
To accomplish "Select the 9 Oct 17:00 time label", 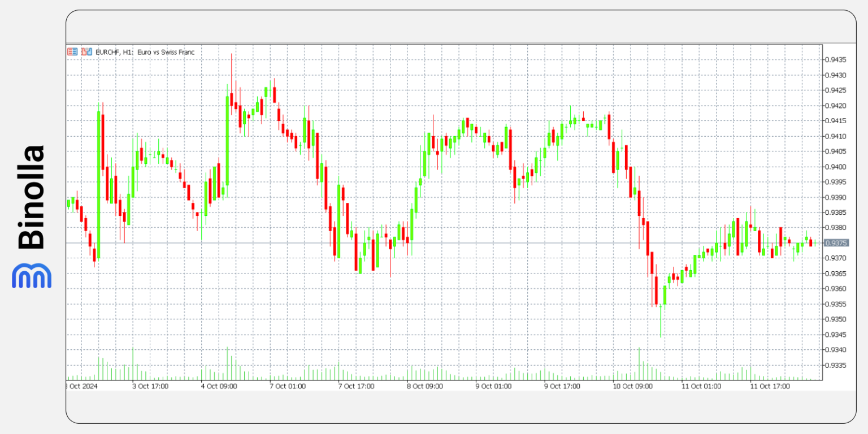I will 562,387.
